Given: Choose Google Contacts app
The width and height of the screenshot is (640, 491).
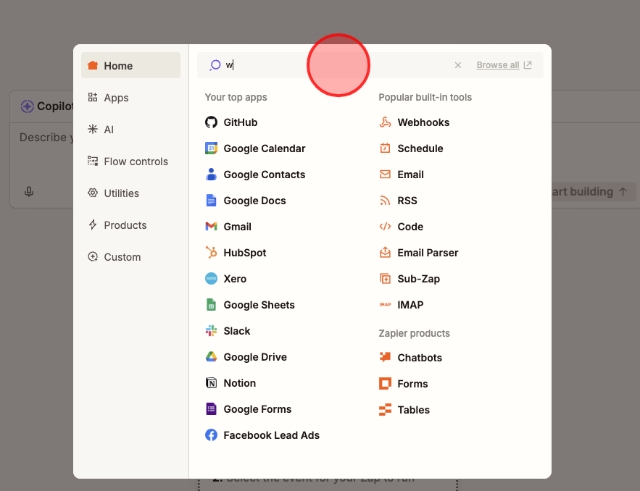Looking at the screenshot, I should [x=264, y=174].
